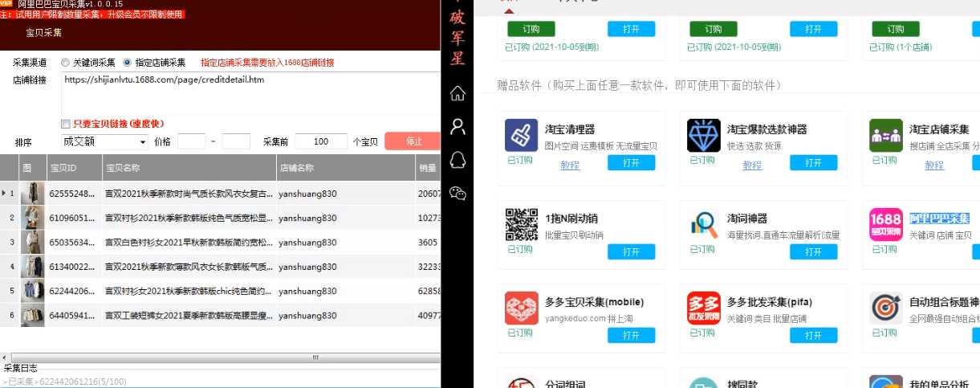Image resolution: width=980 pixels, height=388 pixels.
Task: Click the product ID cell 65035634...
Action: (73, 242)
